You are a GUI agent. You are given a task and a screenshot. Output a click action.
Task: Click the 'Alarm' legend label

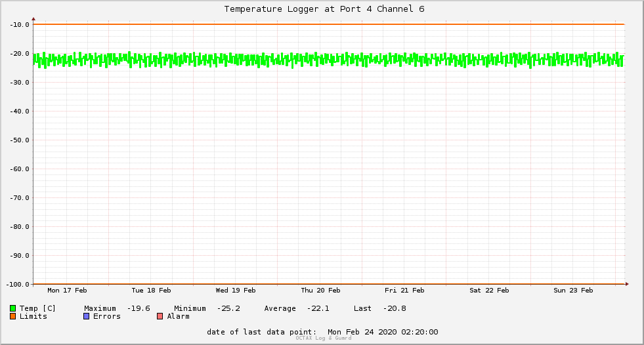pyautogui.click(x=179, y=316)
